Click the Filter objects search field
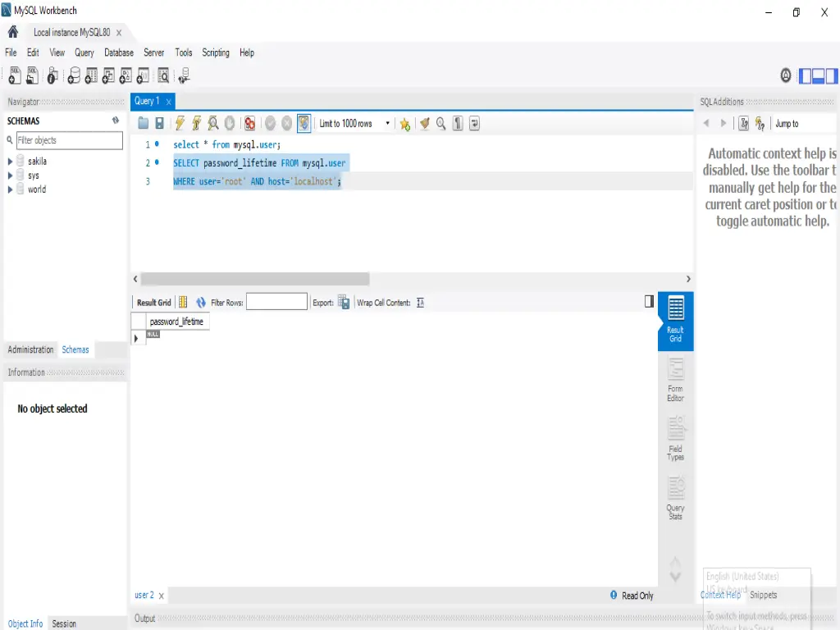The image size is (840, 630). pos(70,140)
